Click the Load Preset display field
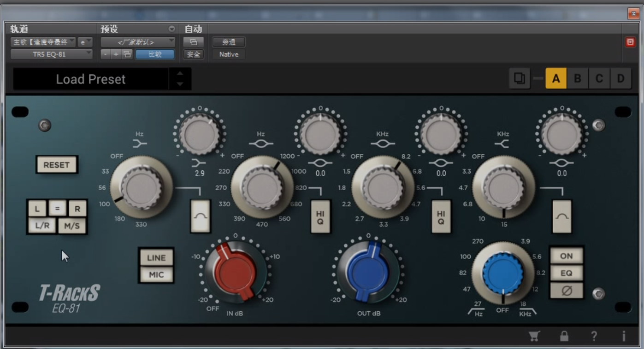 click(x=91, y=79)
